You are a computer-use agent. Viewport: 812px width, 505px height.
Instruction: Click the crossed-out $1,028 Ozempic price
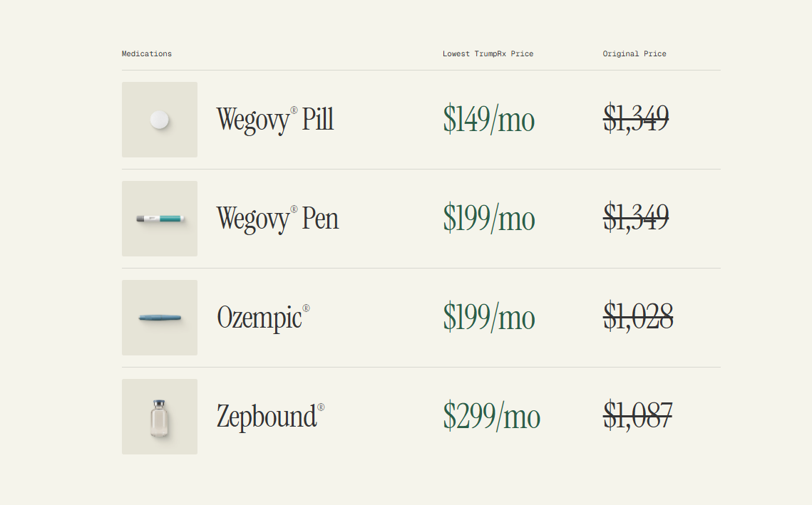pos(638,316)
